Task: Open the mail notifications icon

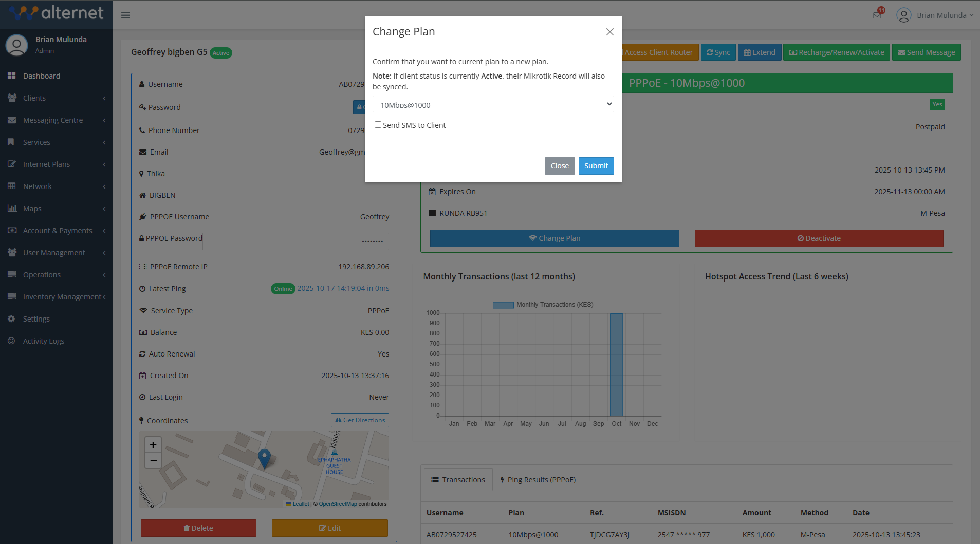Action: tap(877, 15)
